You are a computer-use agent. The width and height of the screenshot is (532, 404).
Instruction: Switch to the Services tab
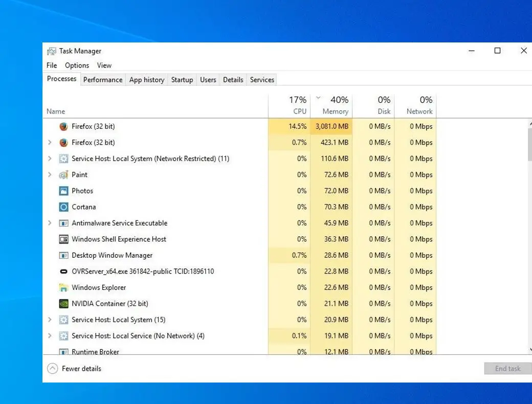pyautogui.click(x=262, y=80)
